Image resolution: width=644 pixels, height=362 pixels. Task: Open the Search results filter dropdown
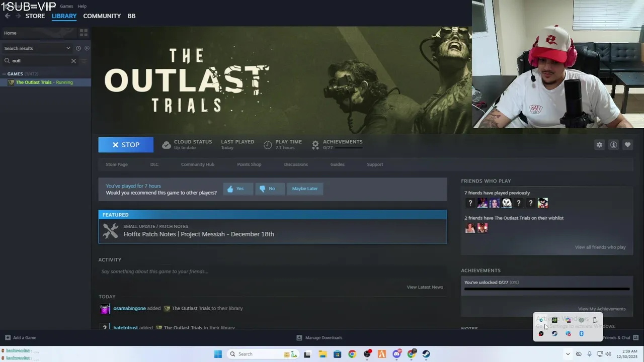[37, 48]
